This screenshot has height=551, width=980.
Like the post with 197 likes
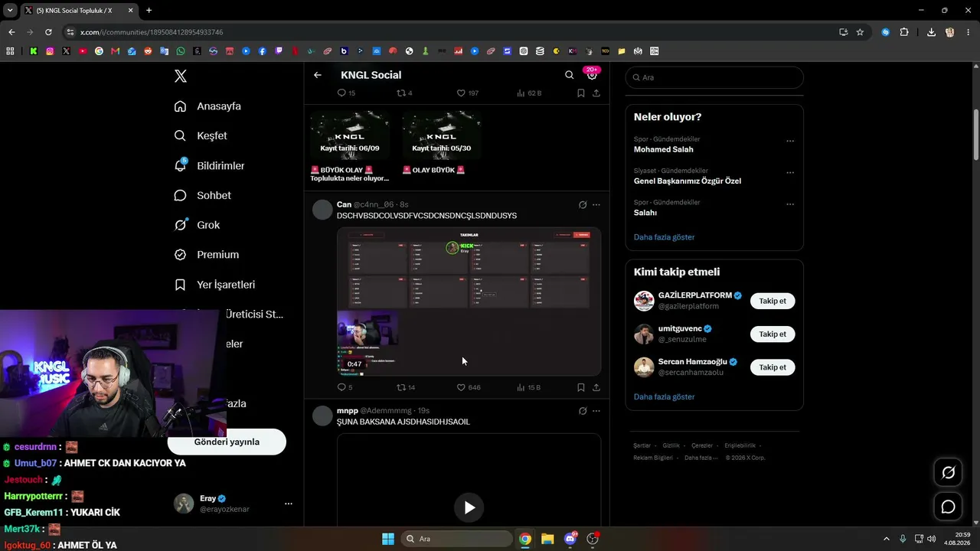coord(468,93)
